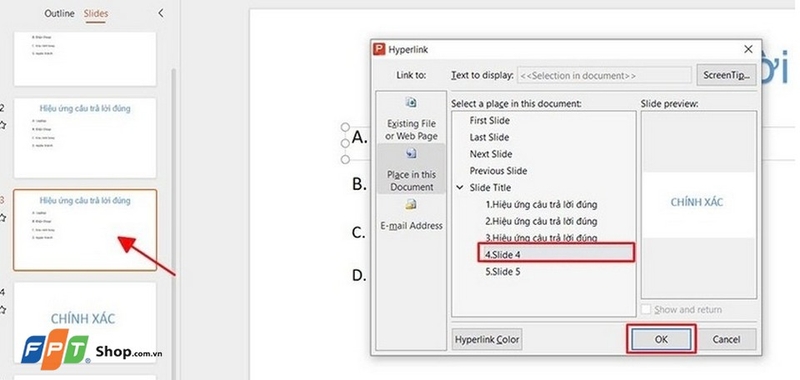Select Next Slide in the list
Image resolution: width=800 pixels, height=380 pixels.
pos(490,154)
